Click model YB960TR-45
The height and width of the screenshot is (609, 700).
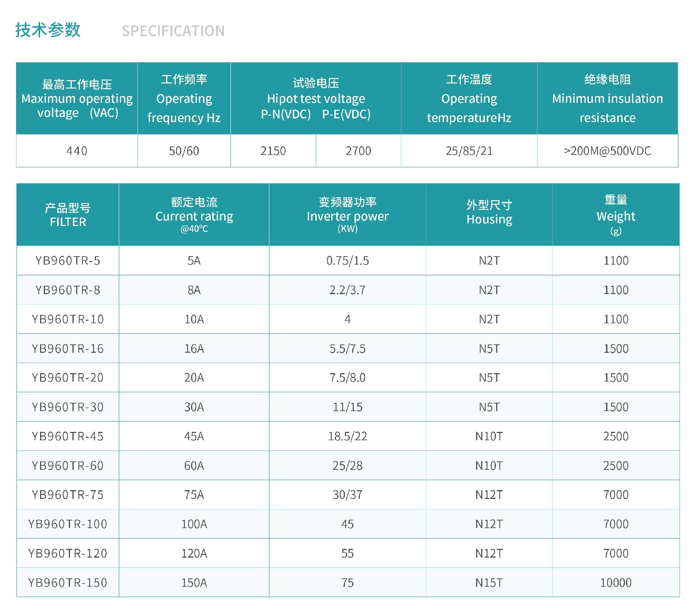tap(68, 436)
